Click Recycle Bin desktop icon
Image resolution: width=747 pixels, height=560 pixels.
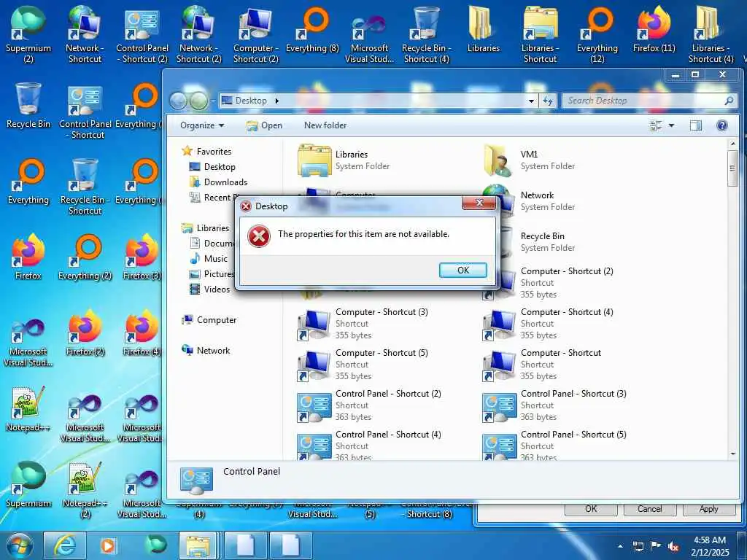(28, 105)
